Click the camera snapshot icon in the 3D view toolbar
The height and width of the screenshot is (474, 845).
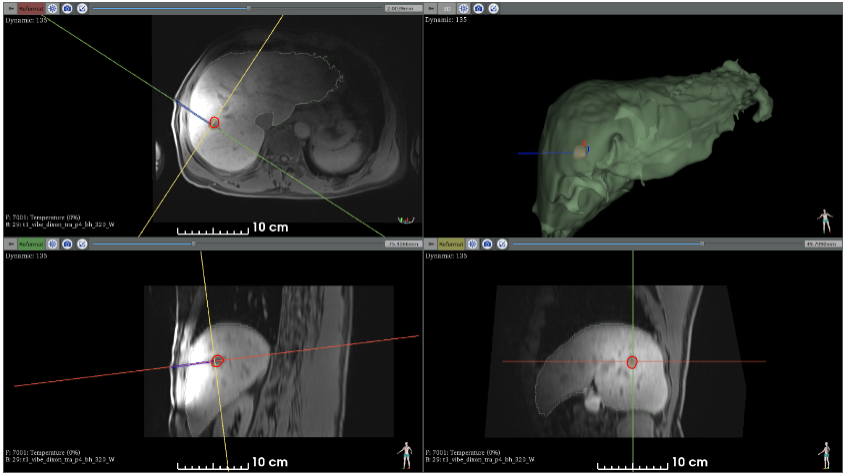(x=479, y=8)
